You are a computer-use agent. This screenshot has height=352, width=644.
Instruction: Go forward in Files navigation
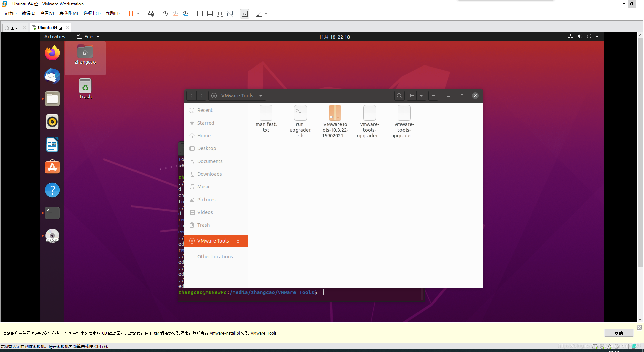pos(201,96)
